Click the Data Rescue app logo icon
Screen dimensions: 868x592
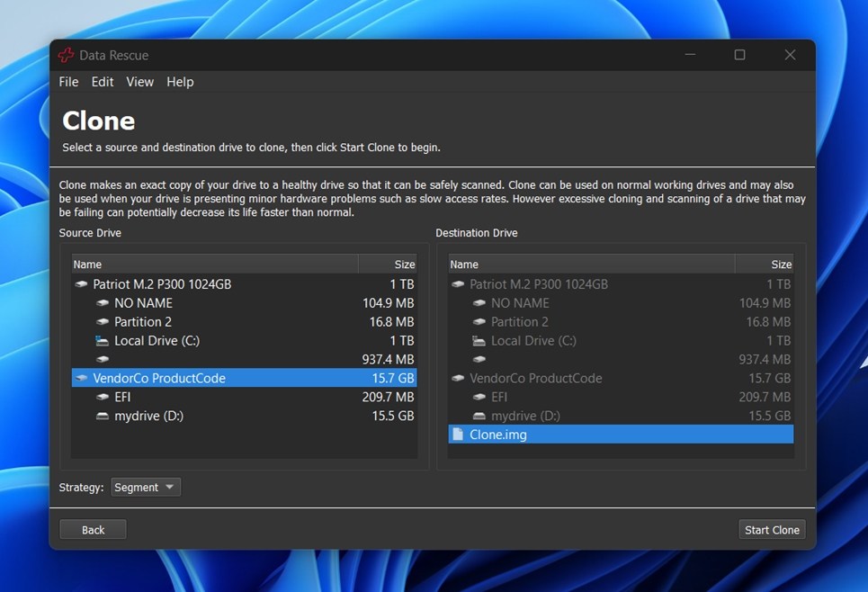click(x=66, y=56)
